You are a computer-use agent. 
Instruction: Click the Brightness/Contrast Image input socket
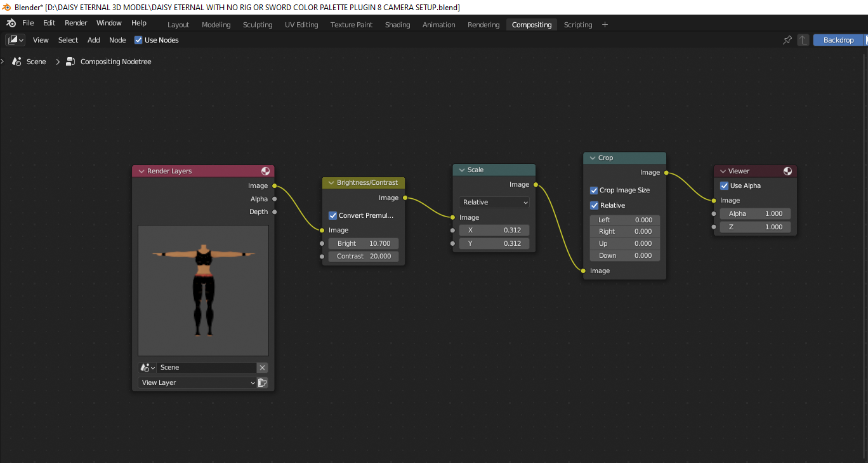tap(322, 230)
